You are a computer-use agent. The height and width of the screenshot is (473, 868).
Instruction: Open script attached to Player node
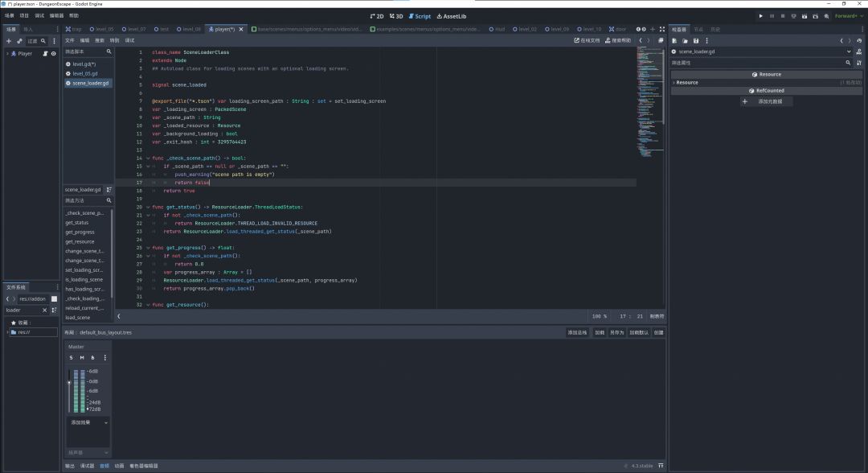(45, 54)
